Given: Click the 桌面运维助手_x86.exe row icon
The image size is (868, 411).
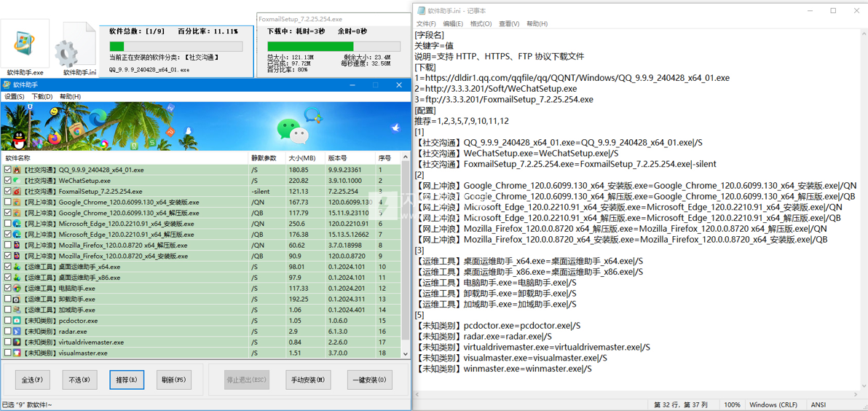Looking at the screenshot, I should (17, 278).
